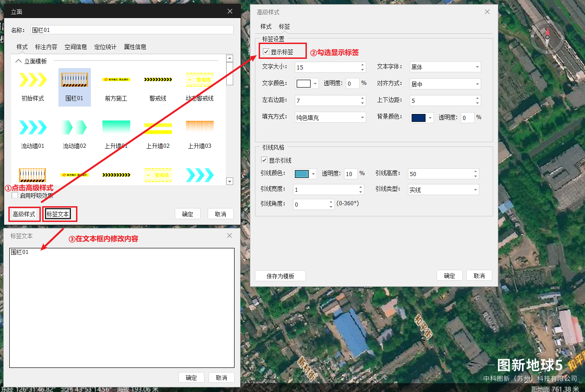The height and width of the screenshot is (392, 585).
Task: Select the 上升墙02 yellow stripes template
Action: (x=158, y=127)
